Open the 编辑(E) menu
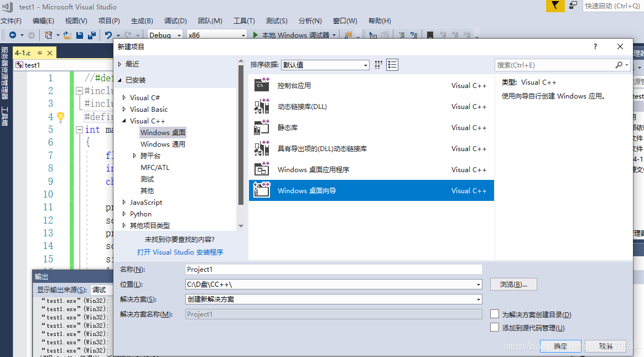This screenshot has width=644, height=357. pyautogui.click(x=43, y=21)
